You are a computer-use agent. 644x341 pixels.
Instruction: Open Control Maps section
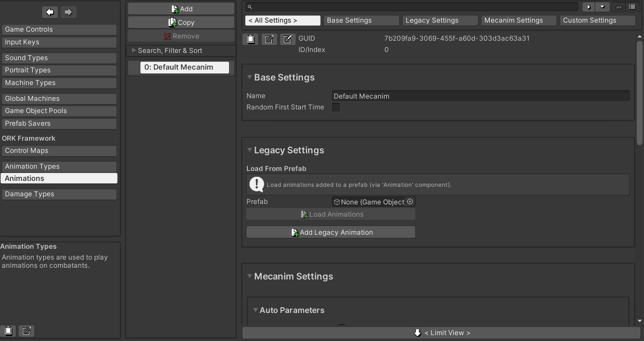(59, 151)
